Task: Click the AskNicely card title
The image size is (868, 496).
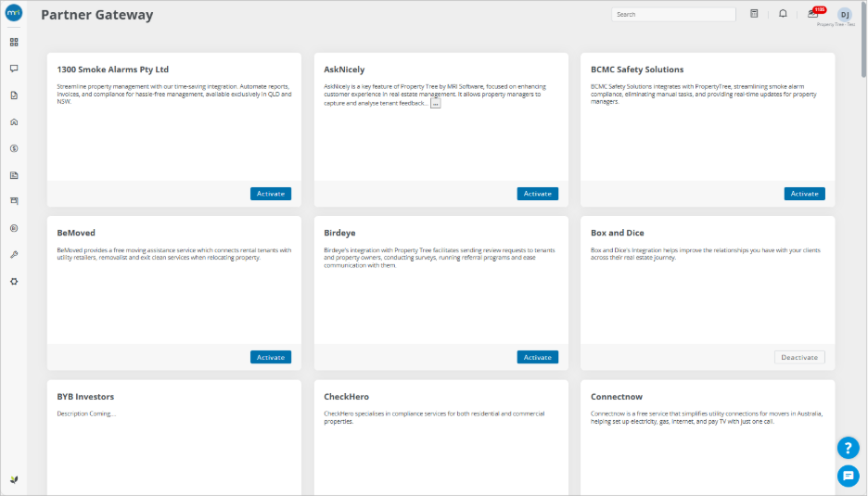Action: coord(344,70)
